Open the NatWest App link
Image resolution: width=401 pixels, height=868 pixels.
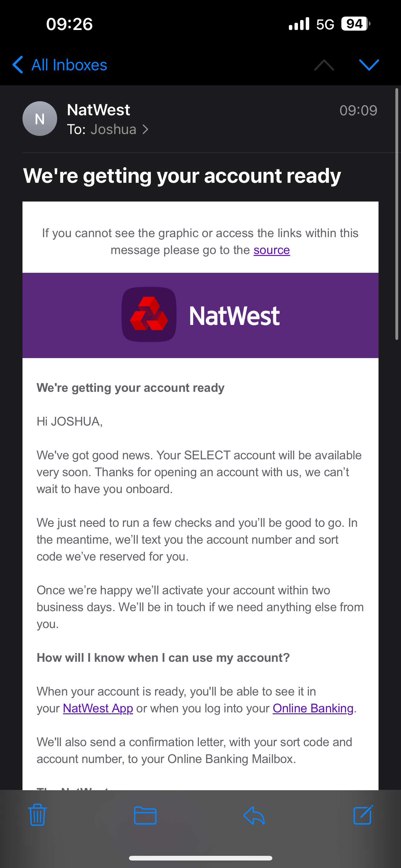click(x=98, y=708)
